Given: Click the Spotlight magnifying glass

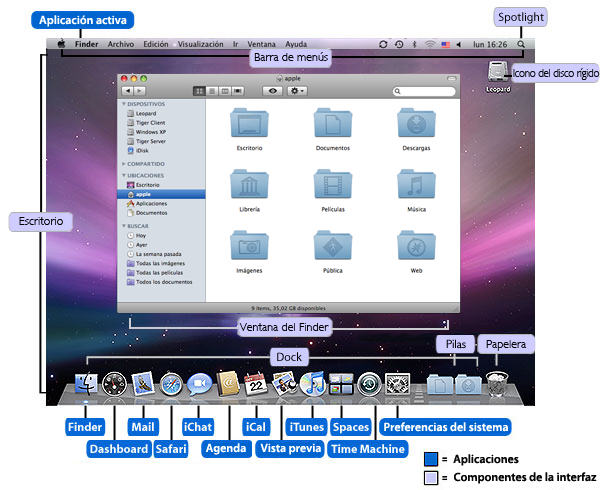Looking at the screenshot, I should point(521,44).
